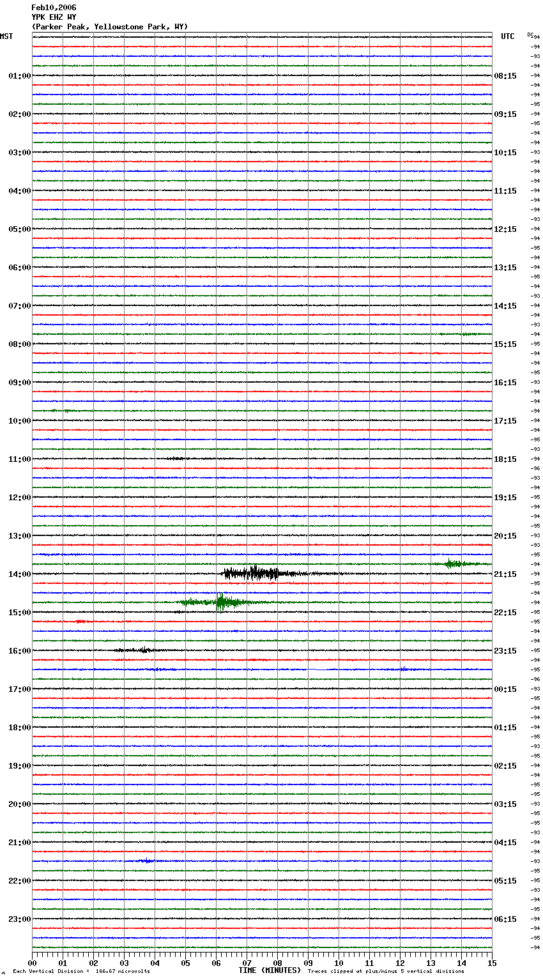Click the 22:15 UTC time label
The height and width of the screenshot is (980, 543).
pos(505,613)
